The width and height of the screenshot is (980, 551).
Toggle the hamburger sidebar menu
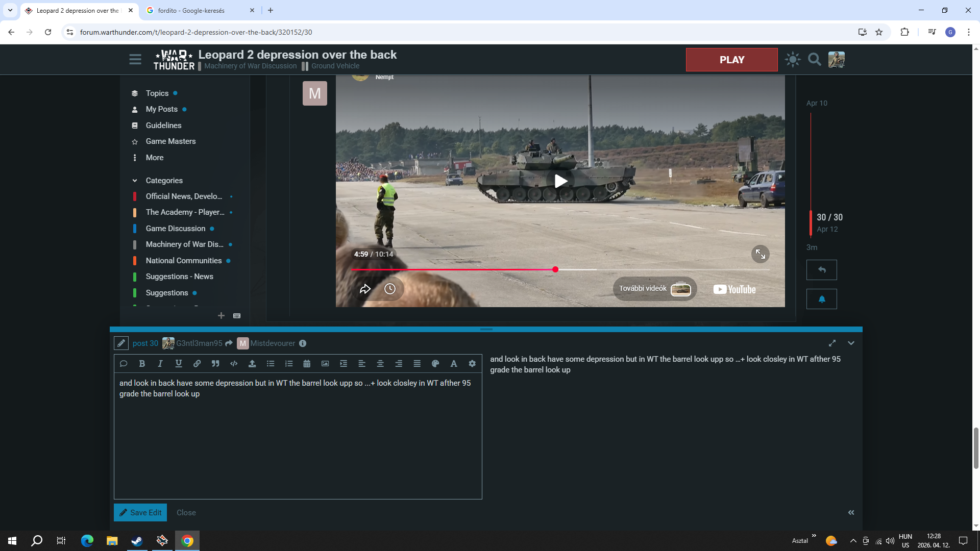pos(135,60)
